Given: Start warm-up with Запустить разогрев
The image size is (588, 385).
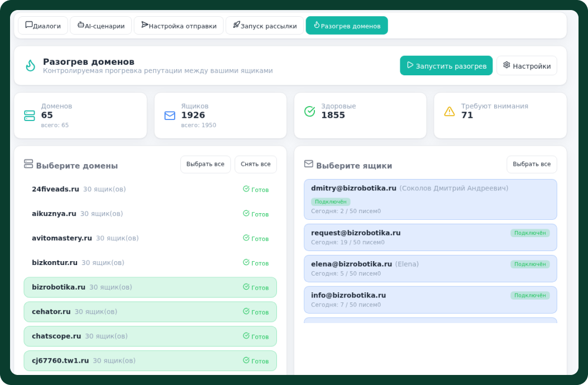Looking at the screenshot, I should 446,66.
